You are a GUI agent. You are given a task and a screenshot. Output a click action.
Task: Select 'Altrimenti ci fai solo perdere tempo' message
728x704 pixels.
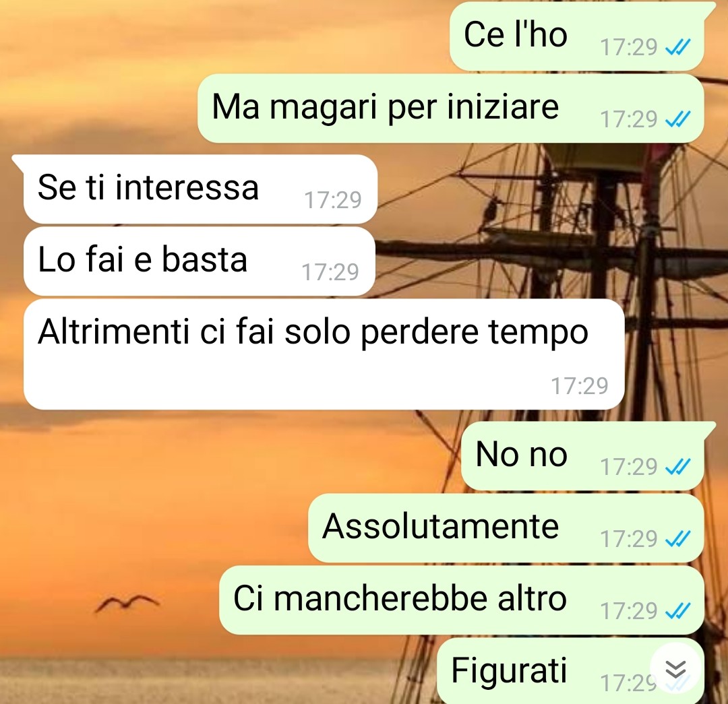pos(324,354)
